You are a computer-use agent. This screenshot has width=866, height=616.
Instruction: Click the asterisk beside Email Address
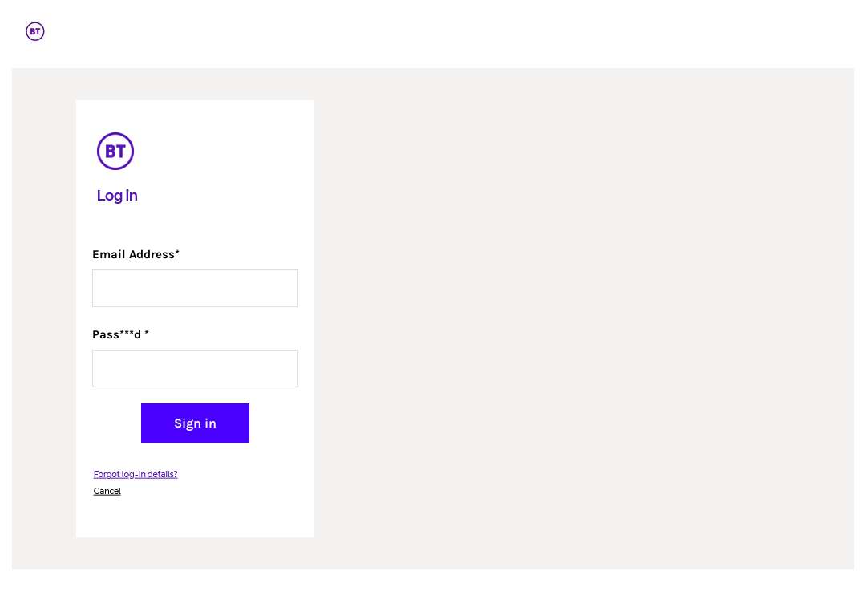point(177,253)
